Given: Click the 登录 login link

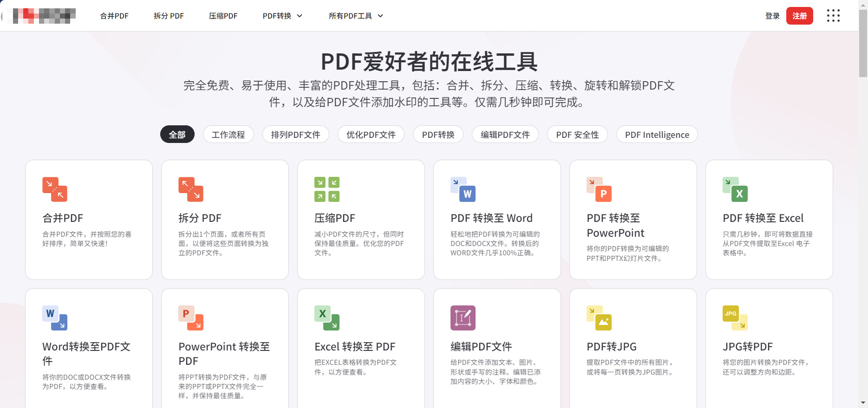Looking at the screenshot, I should (x=772, y=16).
